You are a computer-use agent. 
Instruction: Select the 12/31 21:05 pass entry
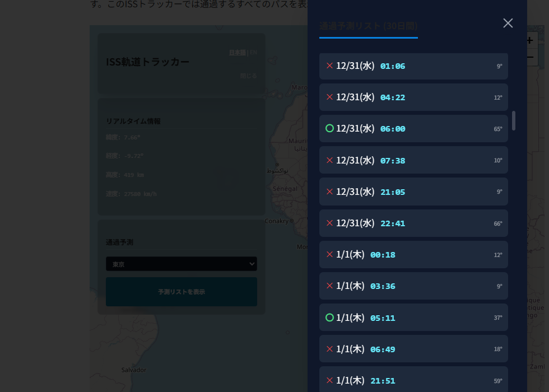point(413,192)
